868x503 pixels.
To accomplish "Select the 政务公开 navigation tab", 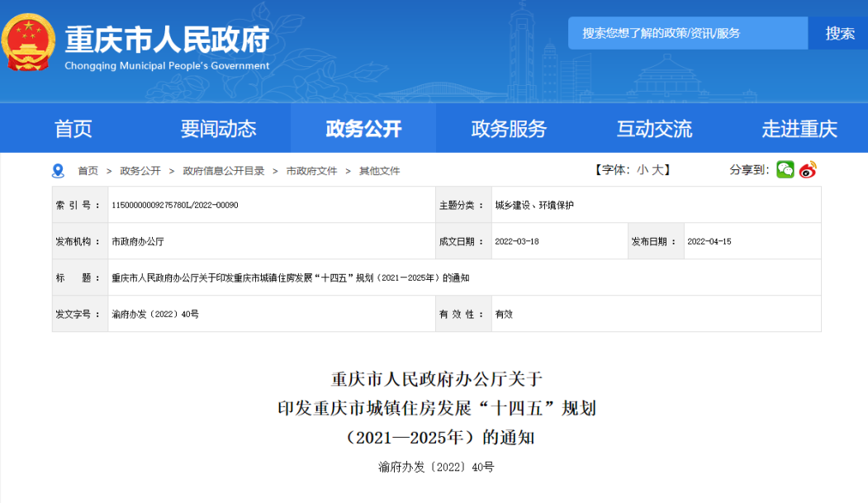I will [x=363, y=128].
